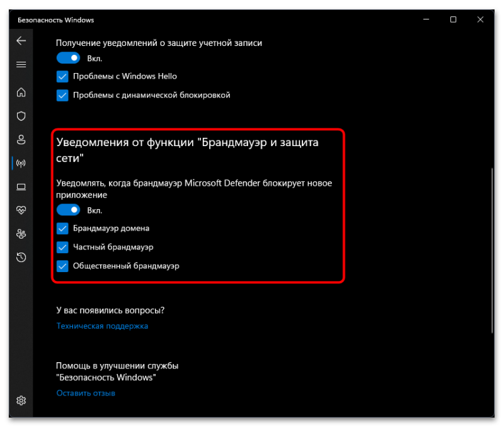Turn off account protection notifications toggle
504x427 pixels.
point(68,58)
